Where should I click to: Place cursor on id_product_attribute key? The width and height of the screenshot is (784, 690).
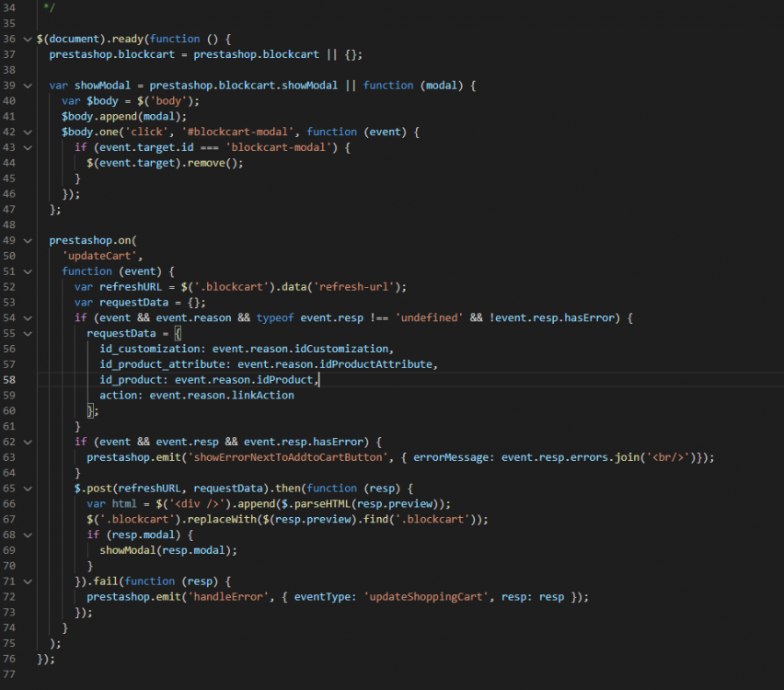(x=162, y=364)
